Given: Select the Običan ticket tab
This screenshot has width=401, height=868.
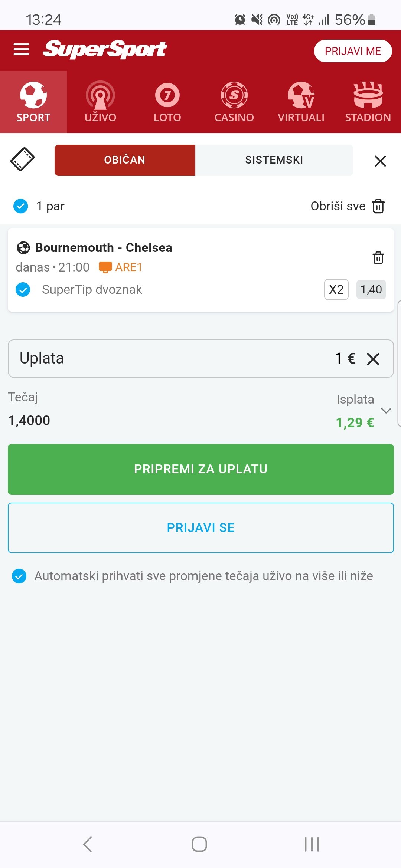Looking at the screenshot, I should 125,160.
